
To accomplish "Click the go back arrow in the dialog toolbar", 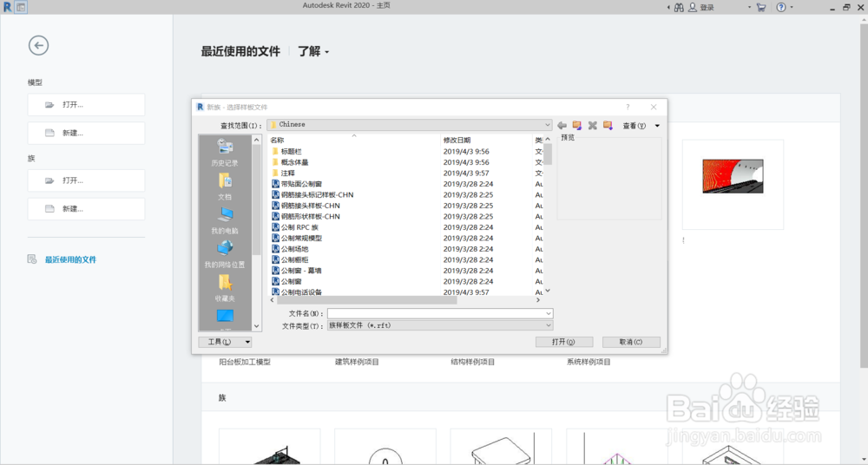I will click(x=562, y=126).
